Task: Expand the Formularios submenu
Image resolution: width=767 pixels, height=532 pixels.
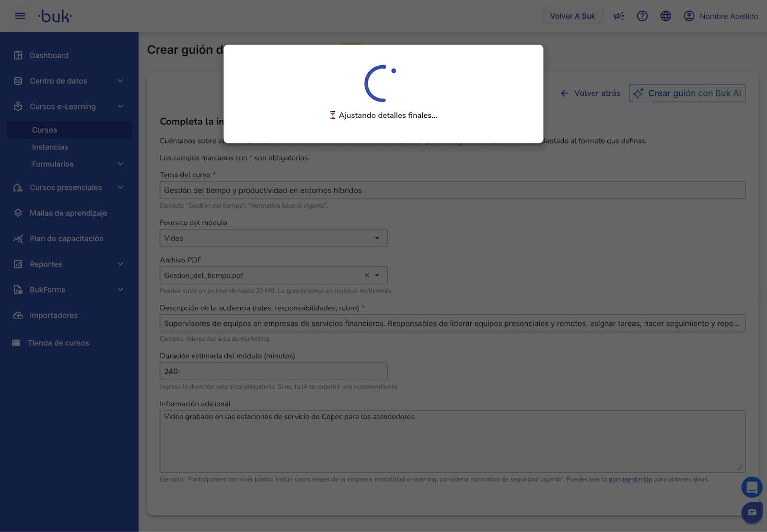Action: pyautogui.click(x=120, y=164)
